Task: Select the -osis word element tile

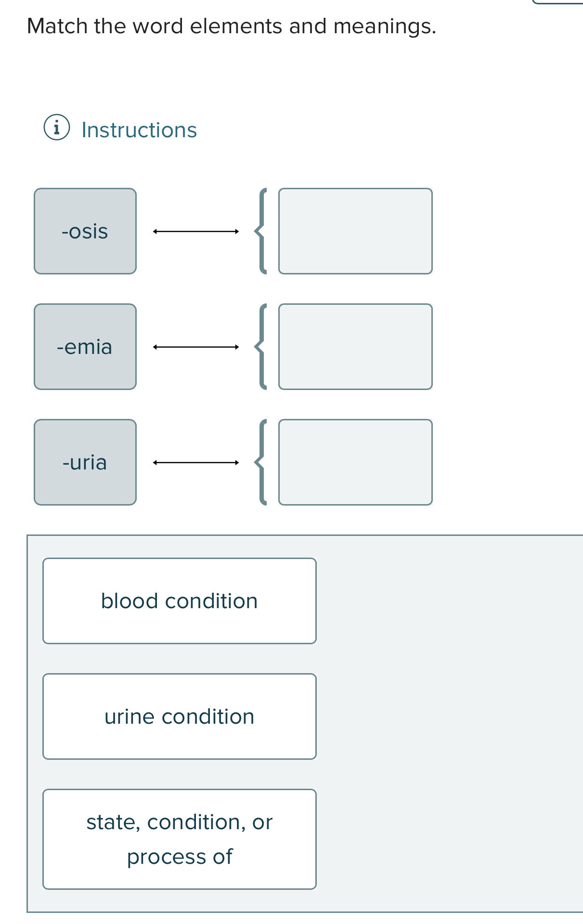Action: pos(85,231)
